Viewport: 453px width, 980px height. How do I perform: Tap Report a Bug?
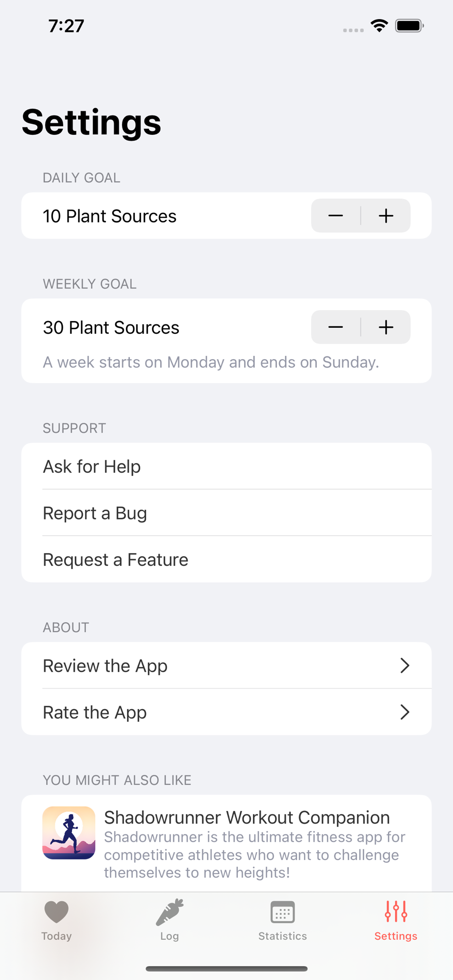(95, 513)
